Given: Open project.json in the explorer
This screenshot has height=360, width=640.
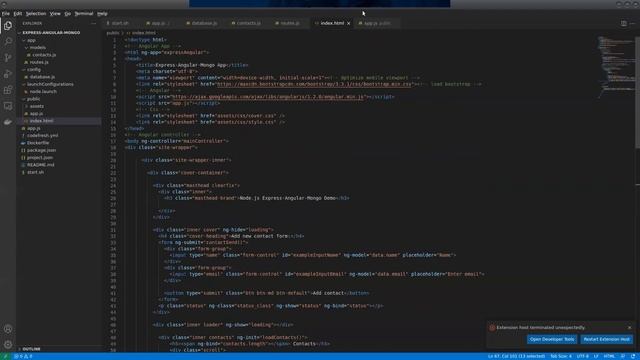Looking at the screenshot, I should 40,158.
